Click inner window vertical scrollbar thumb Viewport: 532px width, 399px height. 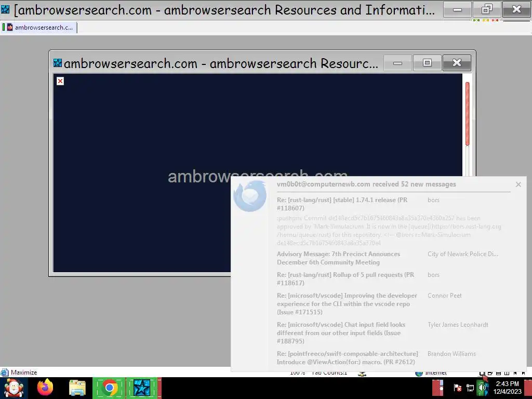coord(467,114)
